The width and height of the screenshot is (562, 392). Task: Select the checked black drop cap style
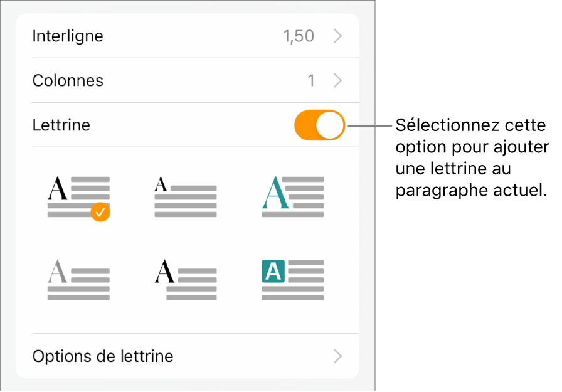tap(78, 196)
